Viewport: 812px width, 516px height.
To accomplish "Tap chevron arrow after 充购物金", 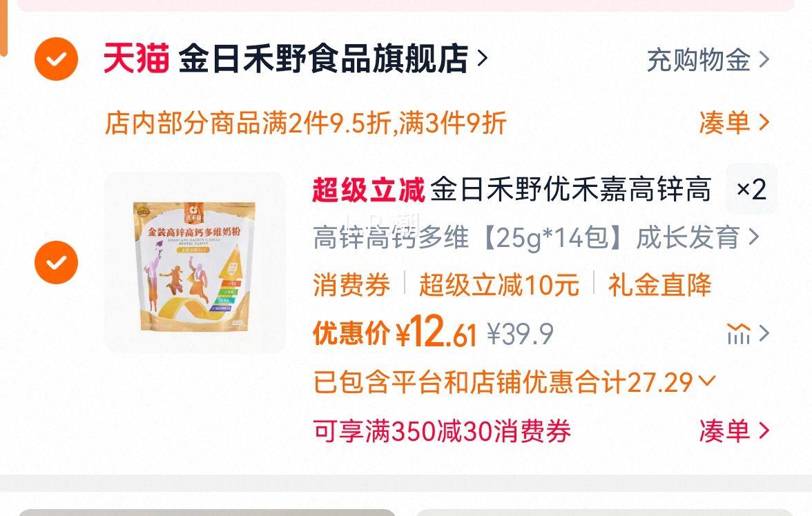I will pyautogui.click(x=764, y=59).
